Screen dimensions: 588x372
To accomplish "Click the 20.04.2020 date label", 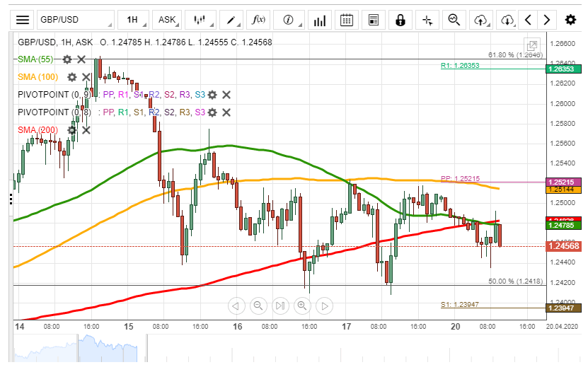I will [561, 327].
